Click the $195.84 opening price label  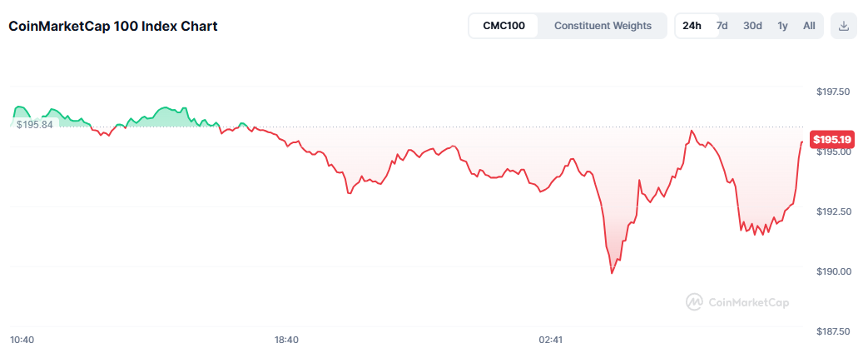(34, 124)
